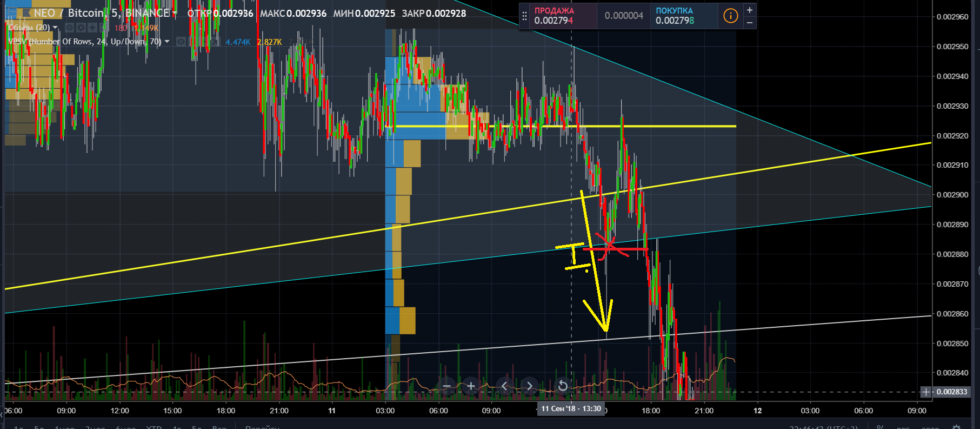Grab the trading panel drag handle
This screenshot has height=429, width=980.
pyautogui.click(x=524, y=16)
